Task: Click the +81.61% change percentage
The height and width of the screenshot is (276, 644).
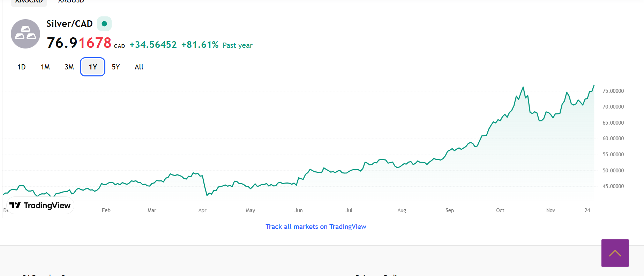Action: 200,45
